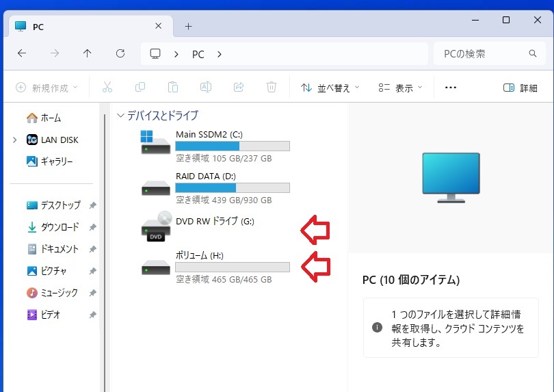Viewport: 554px width, 392px height.
Task: Click the PCの検索 search field
Action: point(489,54)
